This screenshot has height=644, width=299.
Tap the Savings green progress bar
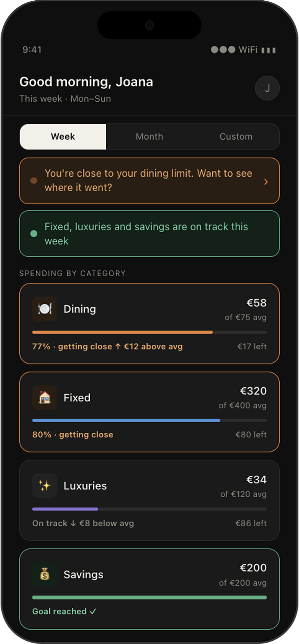click(x=149, y=597)
